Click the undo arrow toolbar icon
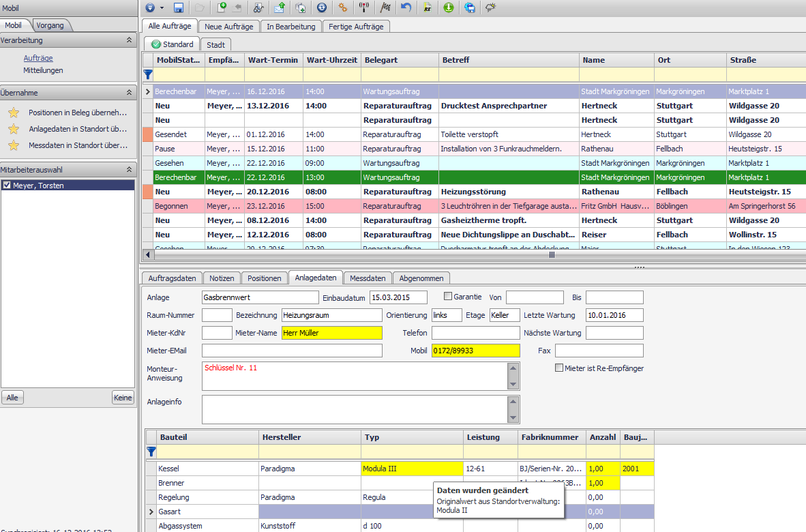Screen dimensions: 806x532 point(406,8)
